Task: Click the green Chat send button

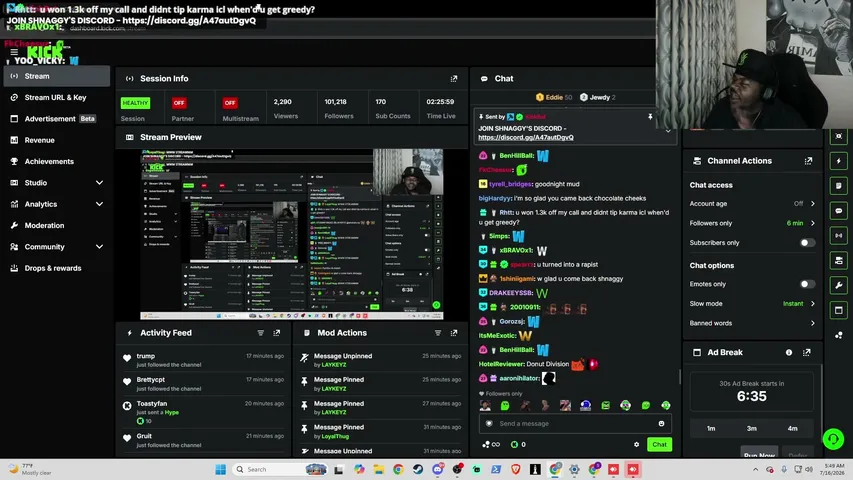Action: pyautogui.click(x=659, y=445)
